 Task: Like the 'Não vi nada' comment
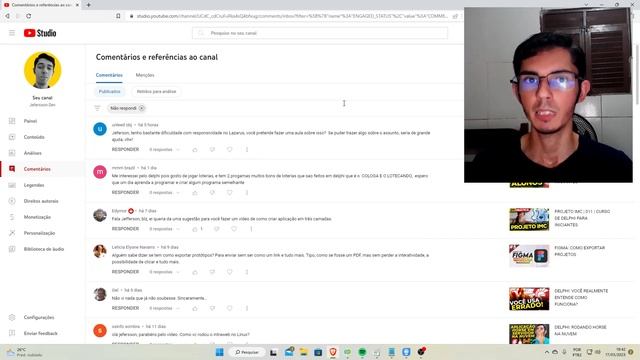pyautogui.click(x=195, y=308)
